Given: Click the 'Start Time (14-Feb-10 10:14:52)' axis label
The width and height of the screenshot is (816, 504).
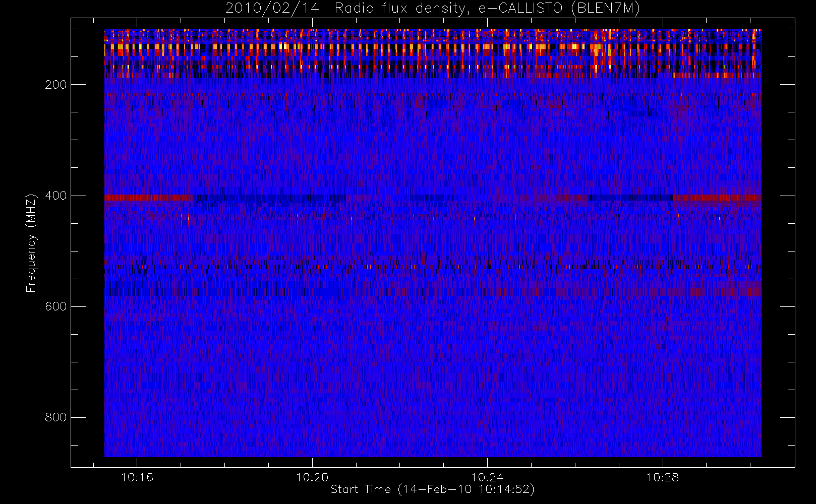Looking at the screenshot, I should pyautogui.click(x=432, y=489).
